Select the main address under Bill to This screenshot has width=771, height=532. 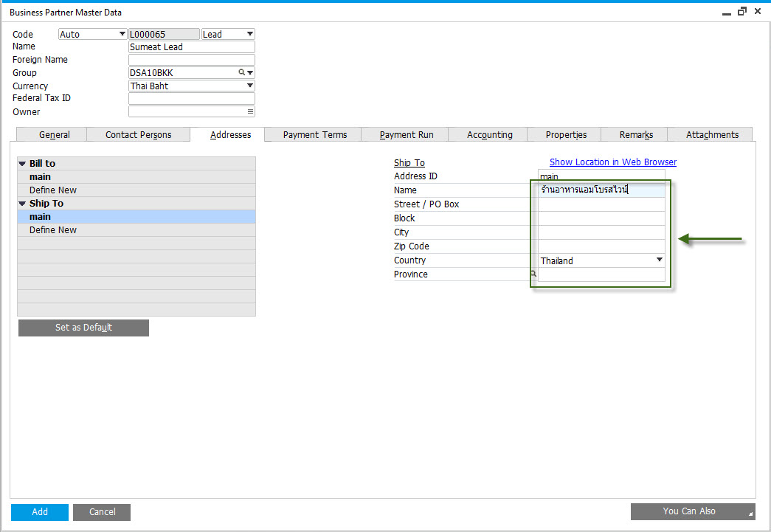136,177
